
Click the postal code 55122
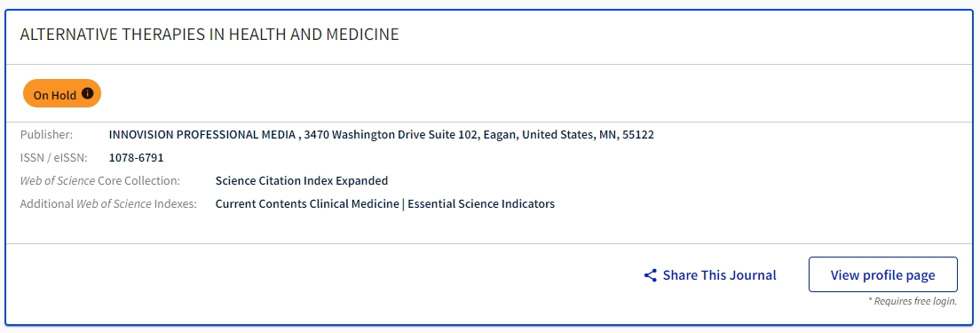637,134
